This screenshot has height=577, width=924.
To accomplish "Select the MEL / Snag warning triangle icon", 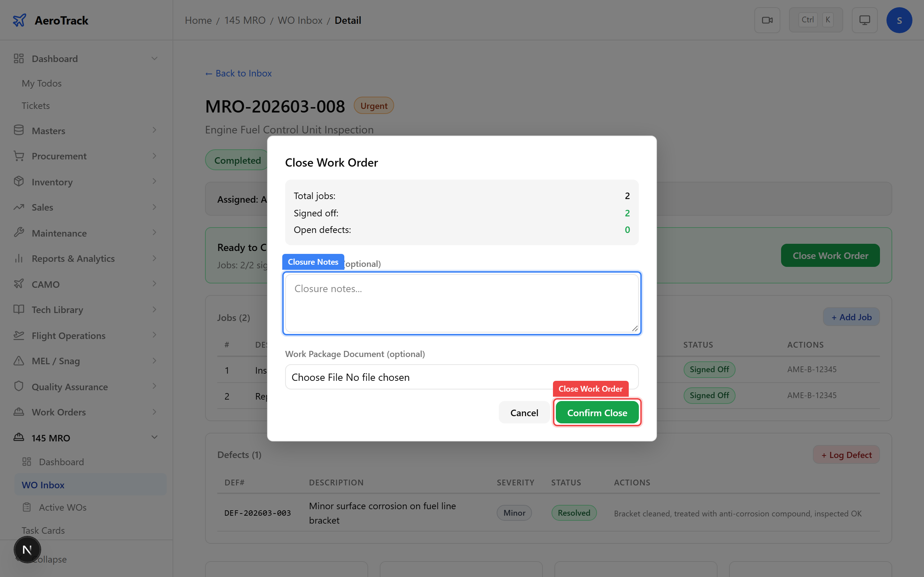I will click(19, 361).
